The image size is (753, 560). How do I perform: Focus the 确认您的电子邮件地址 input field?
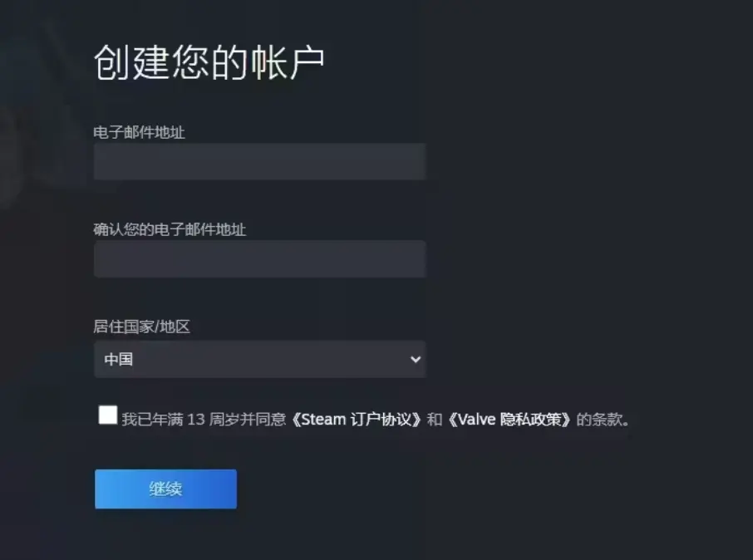(260, 259)
